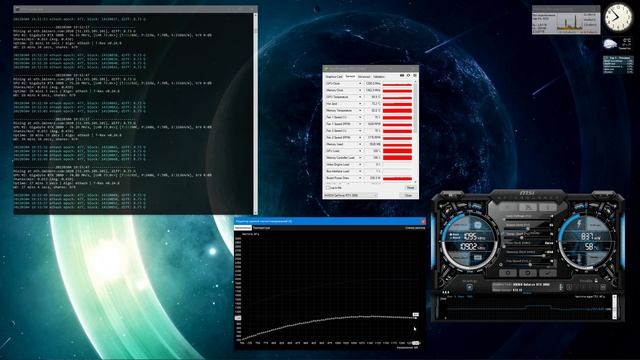Expand GPU Clock sensor dropdown arrow
The image size is (640, 360).
click(360, 83)
